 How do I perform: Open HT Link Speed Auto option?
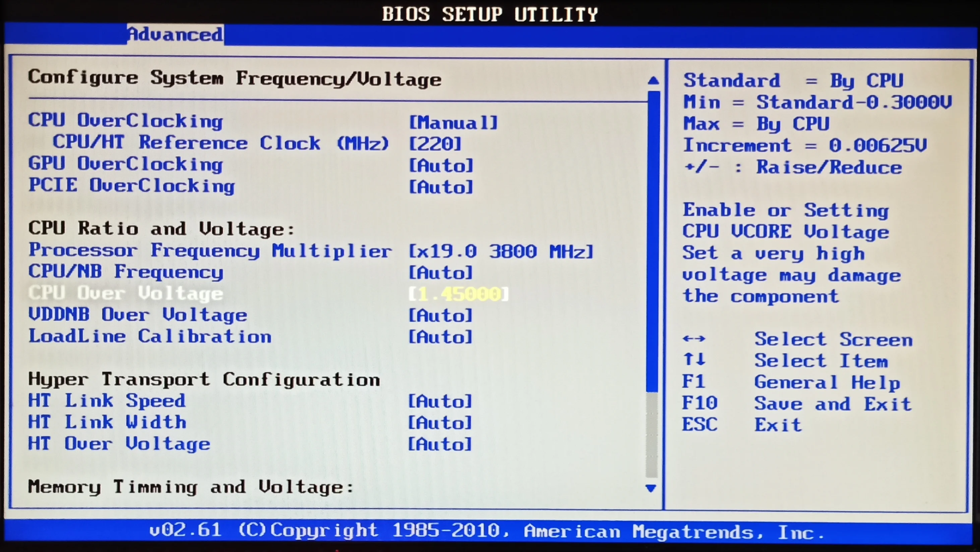click(440, 402)
